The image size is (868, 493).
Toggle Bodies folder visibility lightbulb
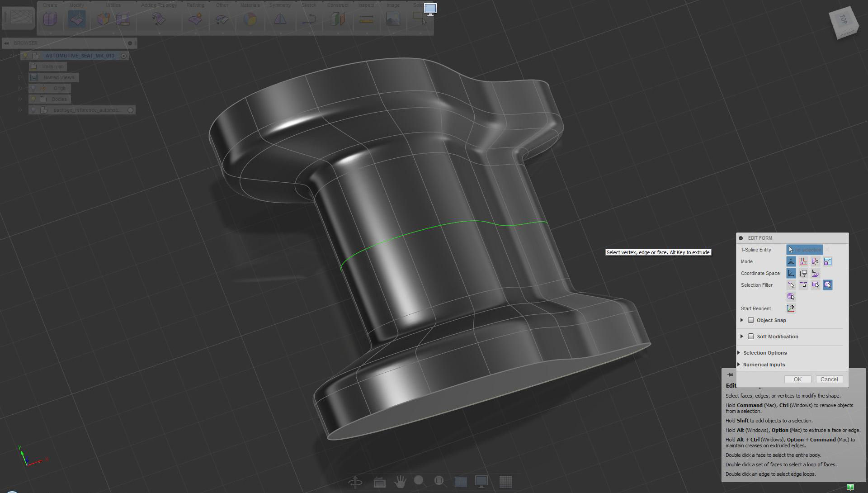tap(33, 99)
